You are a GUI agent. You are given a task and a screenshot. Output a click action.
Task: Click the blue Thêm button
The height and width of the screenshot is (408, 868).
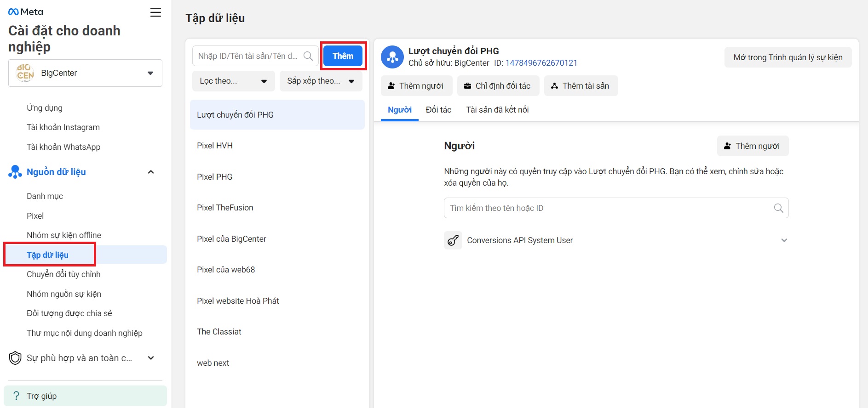click(x=343, y=56)
